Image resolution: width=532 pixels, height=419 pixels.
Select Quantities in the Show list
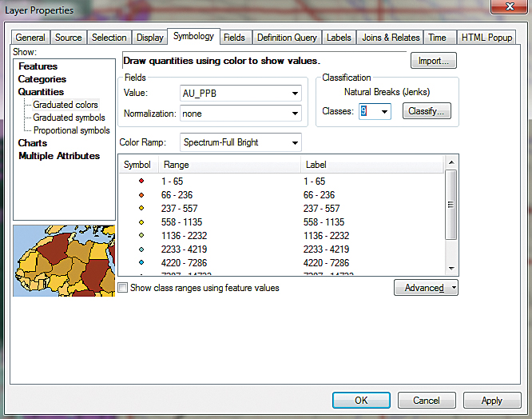point(41,92)
